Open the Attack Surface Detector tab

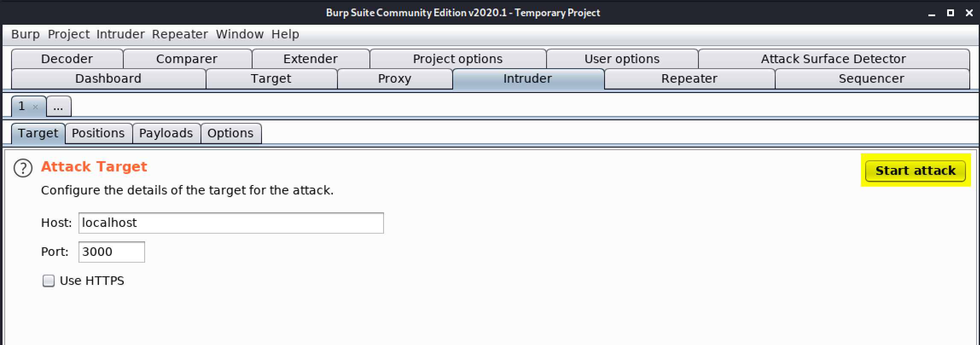pyautogui.click(x=834, y=59)
